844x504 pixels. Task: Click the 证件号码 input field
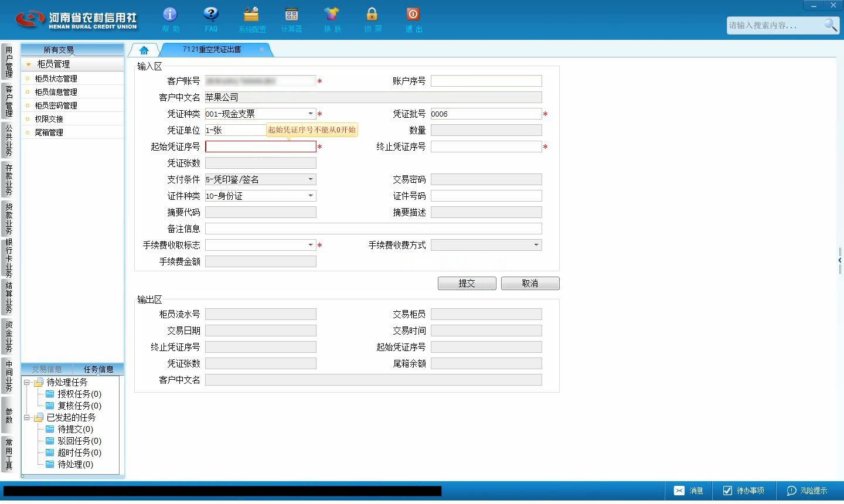click(x=486, y=196)
